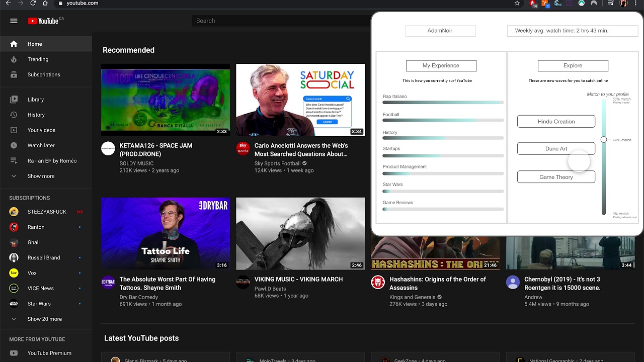Choose the Game Theory suggestion

(556, 177)
